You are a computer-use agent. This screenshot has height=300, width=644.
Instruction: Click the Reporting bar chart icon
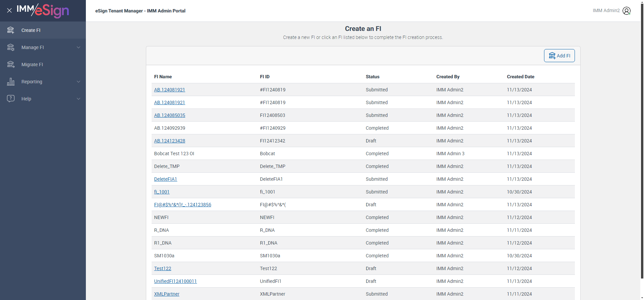click(11, 82)
